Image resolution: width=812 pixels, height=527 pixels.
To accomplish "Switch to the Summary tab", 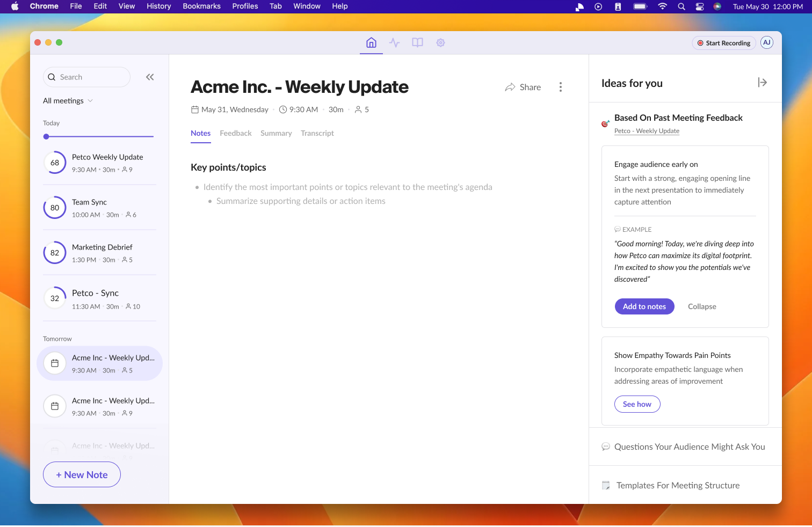I will 276,133.
